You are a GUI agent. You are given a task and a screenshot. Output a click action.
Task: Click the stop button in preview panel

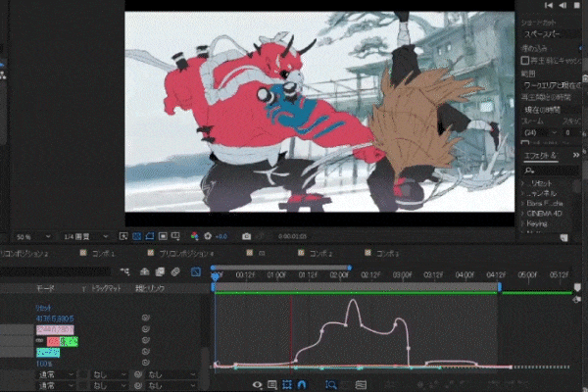[577, 5]
